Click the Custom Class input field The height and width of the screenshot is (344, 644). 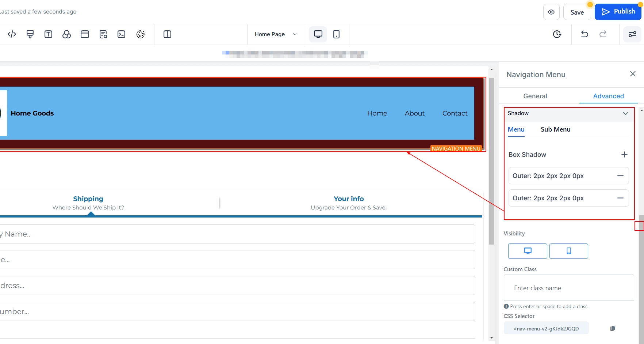pos(568,288)
